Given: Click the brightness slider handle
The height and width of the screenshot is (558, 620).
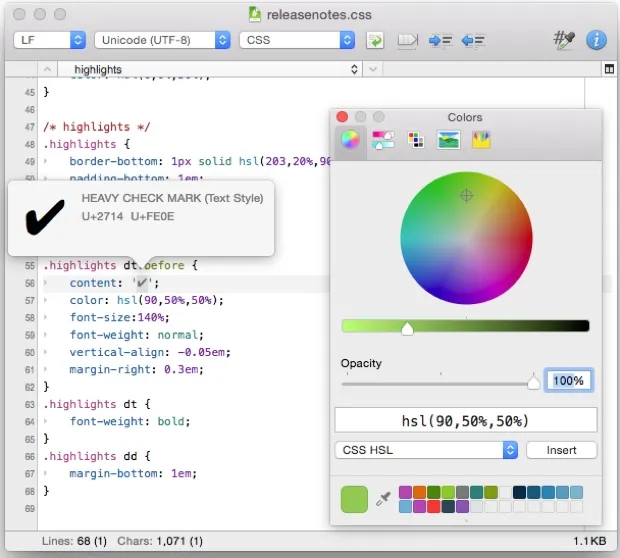Looking at the screenshot, I should pos(407,329).
